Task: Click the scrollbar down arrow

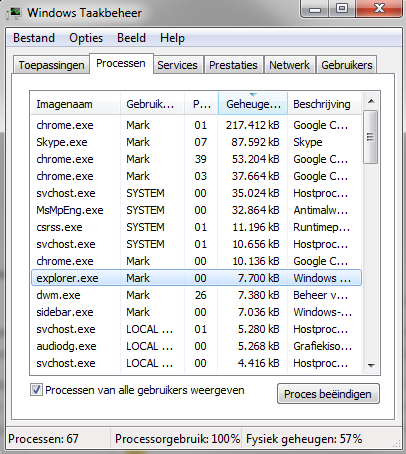Action: click(x=371, y=366)
